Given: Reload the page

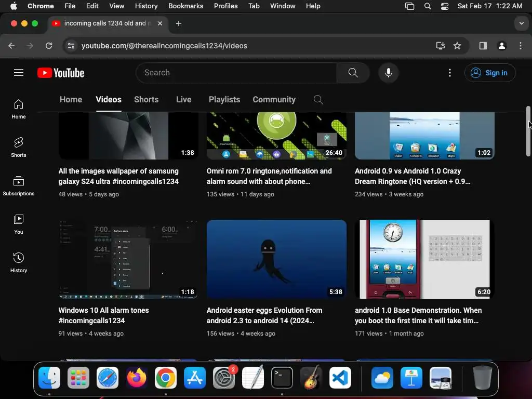Looking at the screenshot, I should pyautogui.click(x=49, y=46).
